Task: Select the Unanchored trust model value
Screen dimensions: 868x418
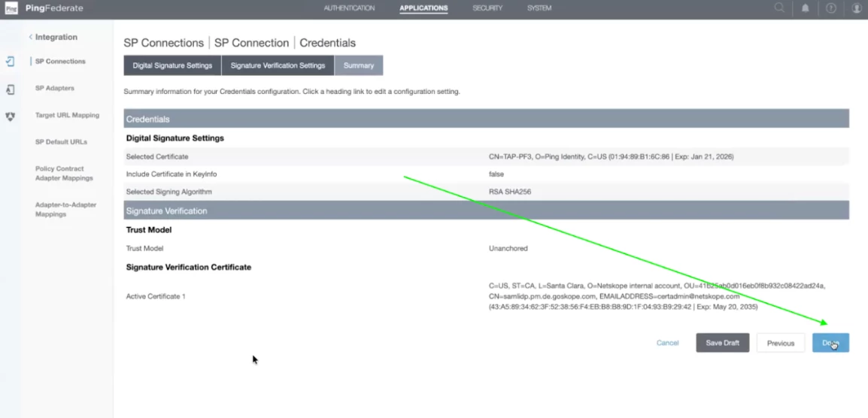Action: click(x=508, y=248)
